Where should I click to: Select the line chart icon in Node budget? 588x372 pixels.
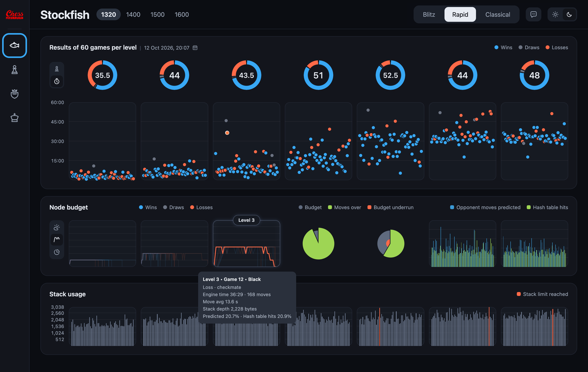pyautogui.click(x=57, y=239)
